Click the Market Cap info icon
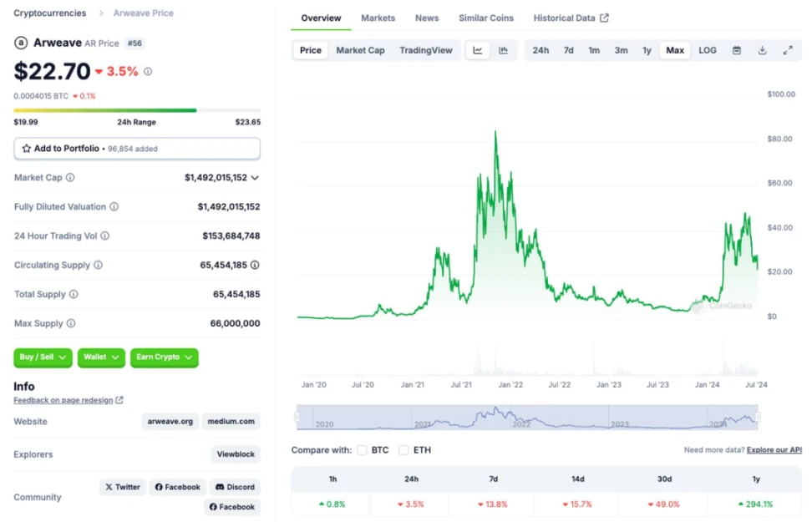 click(70, 178)
